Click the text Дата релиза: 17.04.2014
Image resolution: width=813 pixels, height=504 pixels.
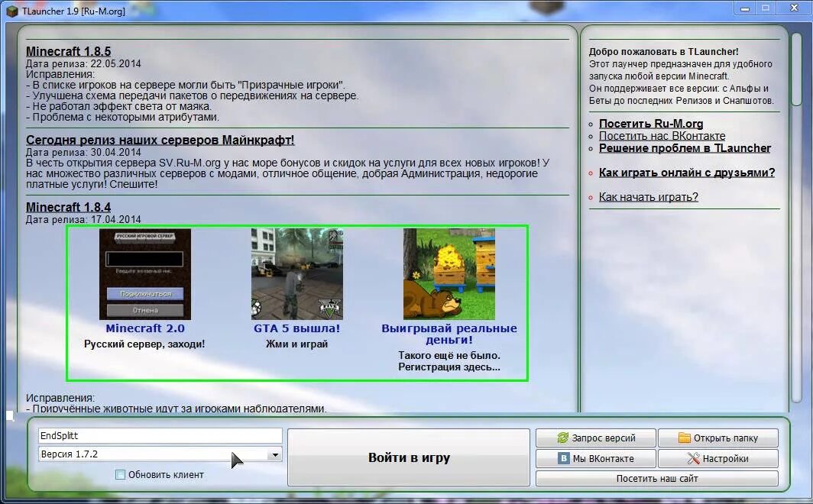pyautogui.click(x=83, y=220)
